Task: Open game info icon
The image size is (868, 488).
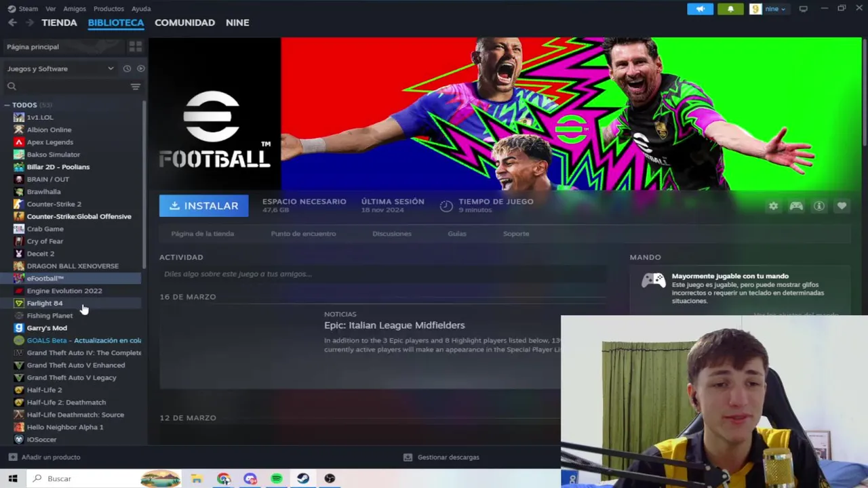Action: pyautogui.click(x=819, y=206)
